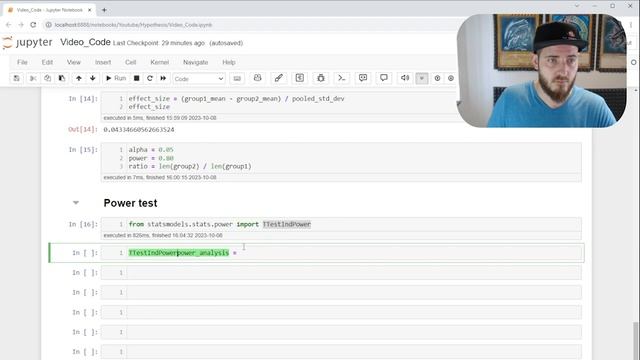This screenshot has height=360, width=640.
Task: Open the terminal prompt toolbar icon
Action: pos(342,78)
